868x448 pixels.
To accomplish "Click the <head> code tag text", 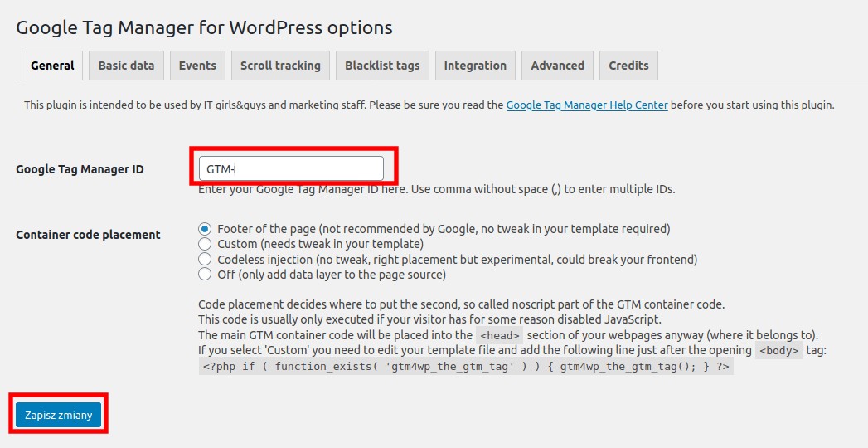I will pos(499,335).
